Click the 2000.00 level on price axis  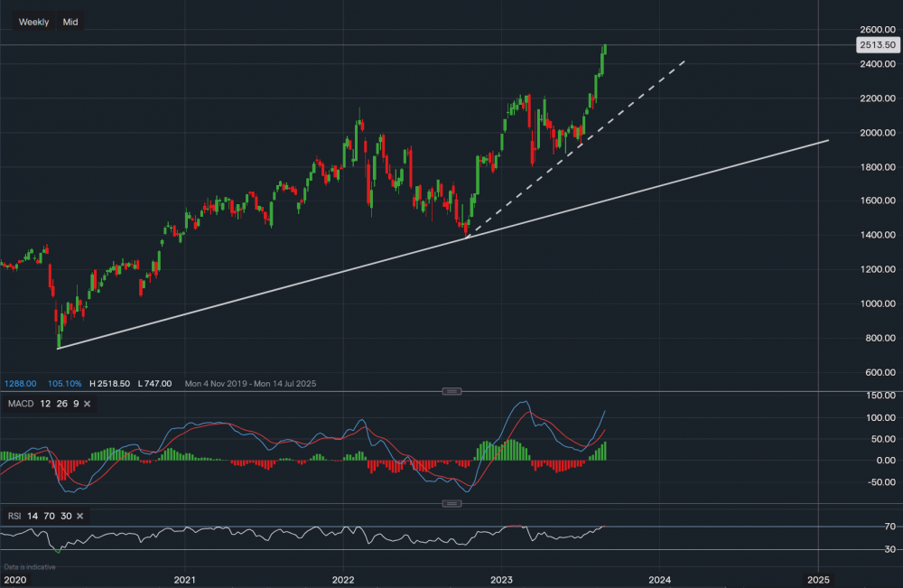click(878, 133)
